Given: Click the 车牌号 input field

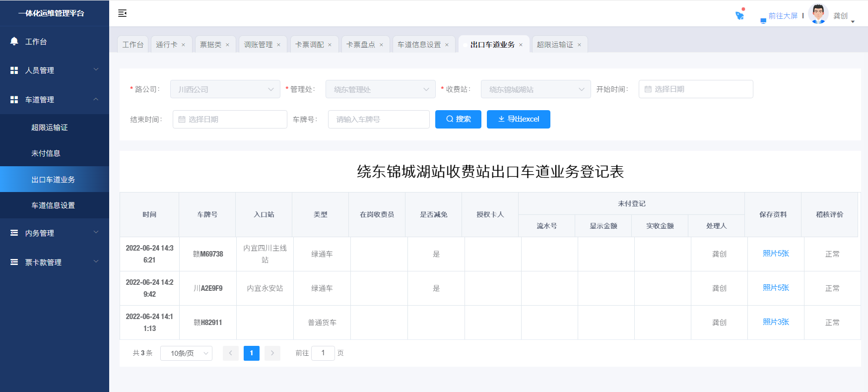Looking at the screenshot, I should pos(379,120).
